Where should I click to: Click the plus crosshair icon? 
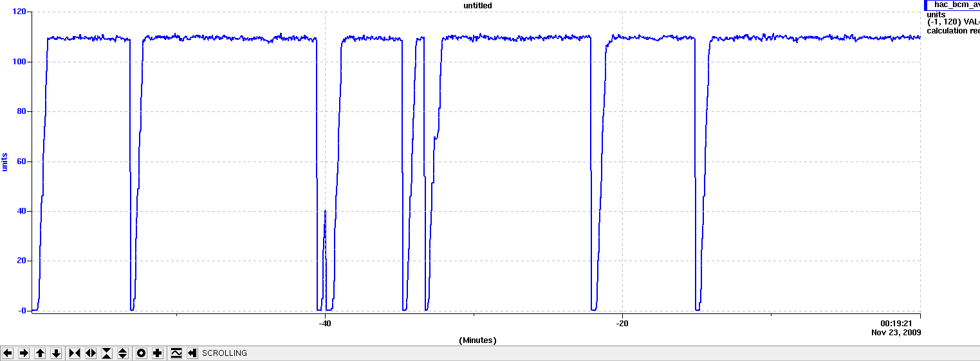[158, 353]
